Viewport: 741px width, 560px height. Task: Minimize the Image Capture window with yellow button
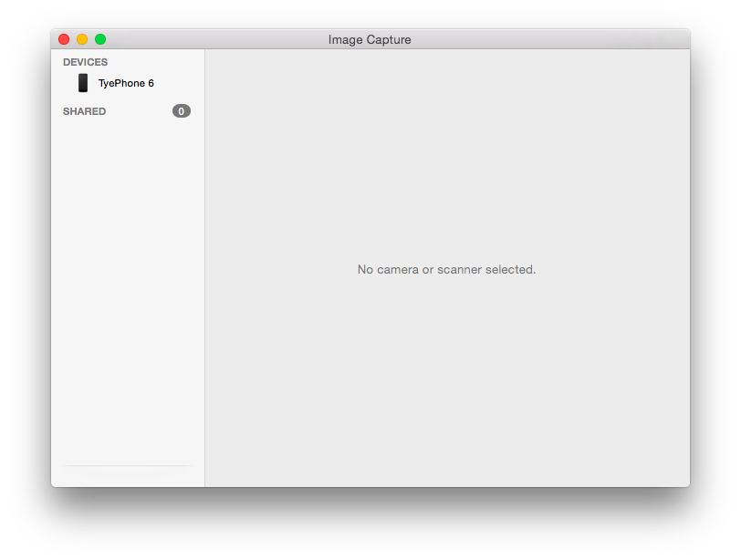click(x=82, y=39)
